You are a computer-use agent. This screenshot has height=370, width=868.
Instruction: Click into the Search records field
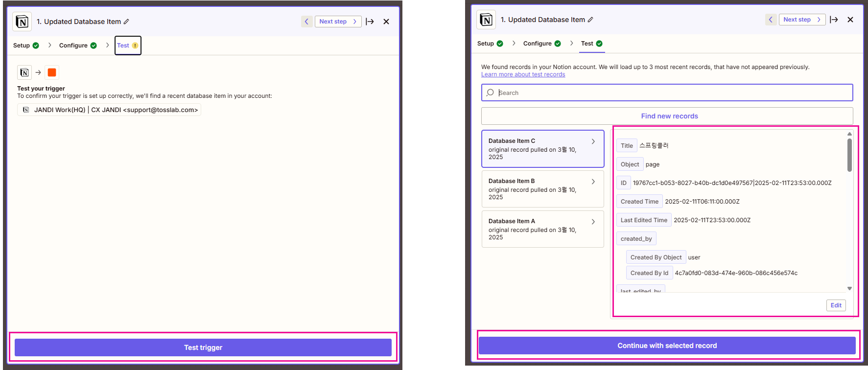[671, 92]
